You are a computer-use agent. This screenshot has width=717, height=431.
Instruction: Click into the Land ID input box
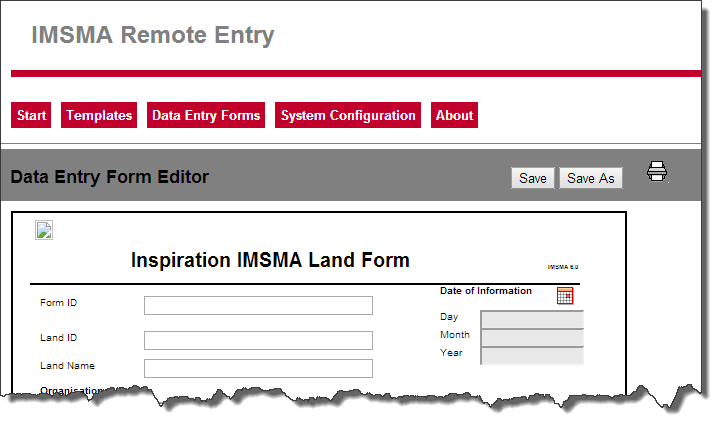pyautogui.click(x=258, y=340)
